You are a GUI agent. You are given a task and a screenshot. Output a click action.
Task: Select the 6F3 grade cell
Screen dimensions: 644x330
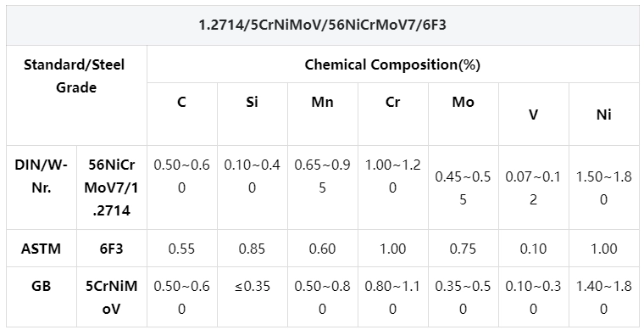[111, 249]
